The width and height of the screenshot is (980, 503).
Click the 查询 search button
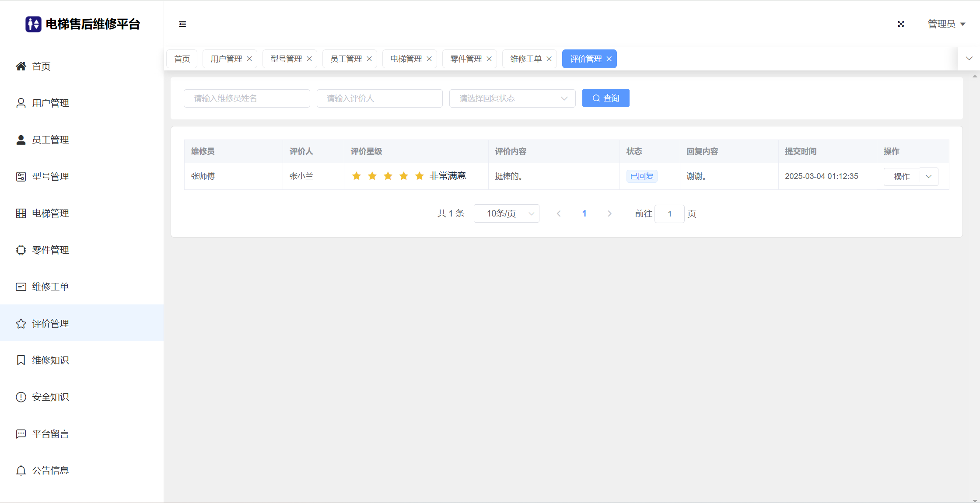click(x=605, y=98)
